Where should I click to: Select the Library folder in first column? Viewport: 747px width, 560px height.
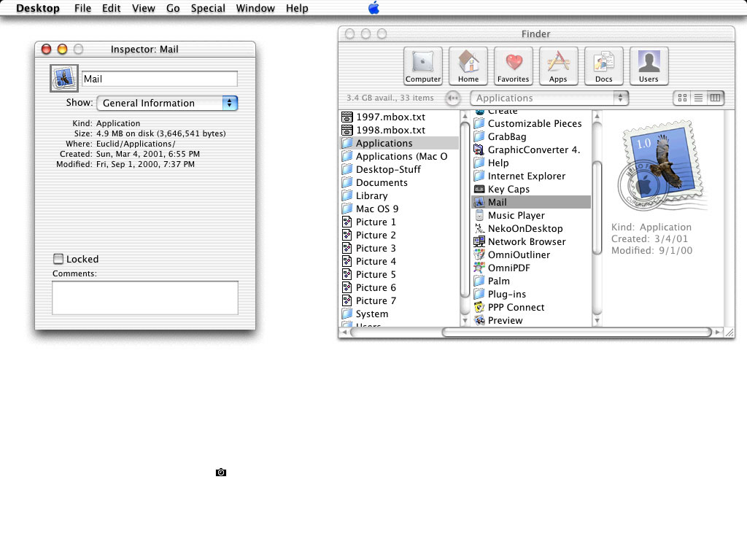(x=399, y=195)
